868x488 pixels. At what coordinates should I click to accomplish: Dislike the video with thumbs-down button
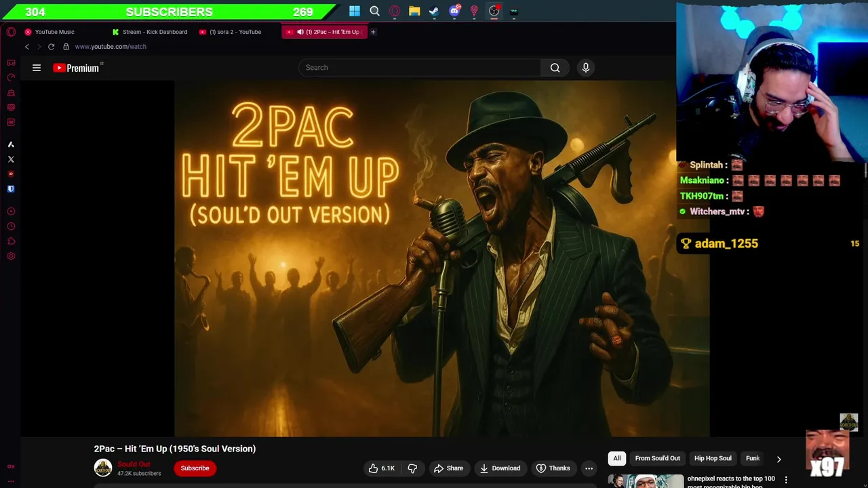point(412,468)
